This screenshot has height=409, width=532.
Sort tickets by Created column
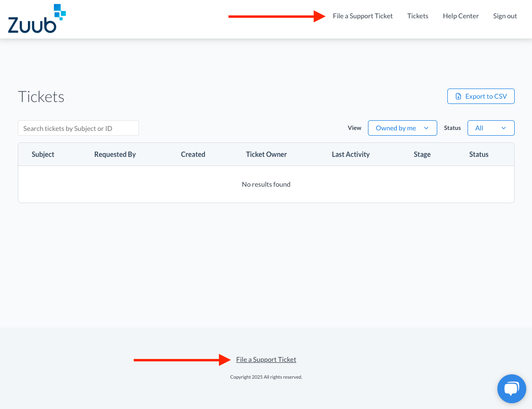tap(193, 154)
